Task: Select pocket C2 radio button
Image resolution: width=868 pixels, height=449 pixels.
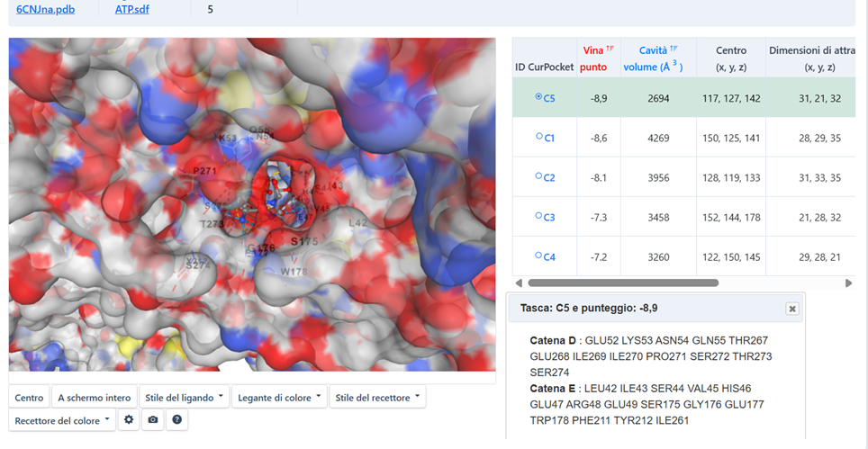Action: tap(538, 175)
